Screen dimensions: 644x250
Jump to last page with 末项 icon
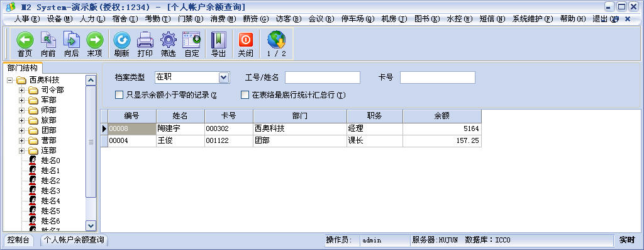pos(94,40)
